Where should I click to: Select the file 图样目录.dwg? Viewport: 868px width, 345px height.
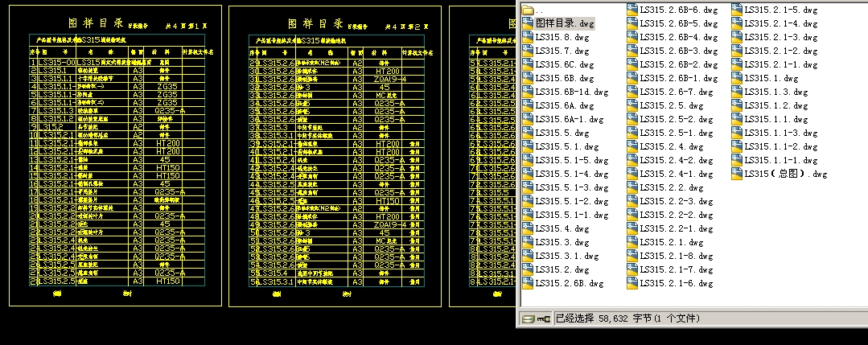pyautogui.click(x=558, y=23)
